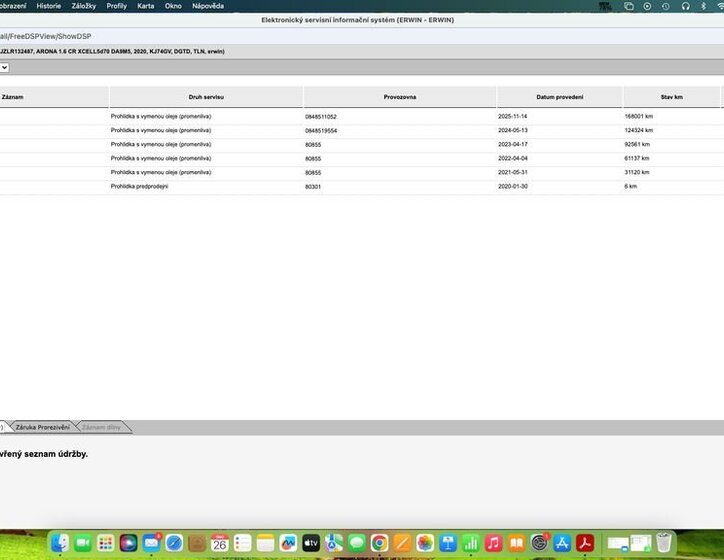This screenshot has height=560, width=724.
Task: Open the Záložky menu
Action: pyautogui.click(x=84, y=6)
